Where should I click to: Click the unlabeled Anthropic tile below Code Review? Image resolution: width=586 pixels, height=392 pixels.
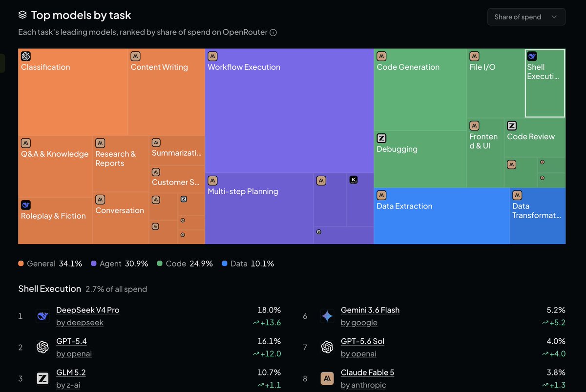[x=511, y=165]
